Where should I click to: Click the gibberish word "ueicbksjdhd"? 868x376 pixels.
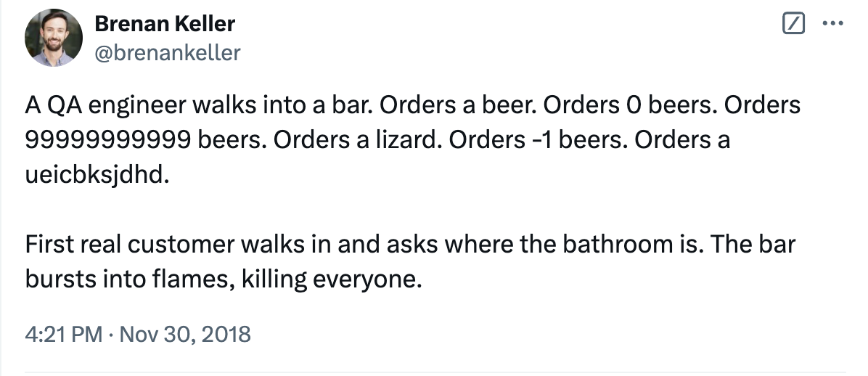pos(96,174)
